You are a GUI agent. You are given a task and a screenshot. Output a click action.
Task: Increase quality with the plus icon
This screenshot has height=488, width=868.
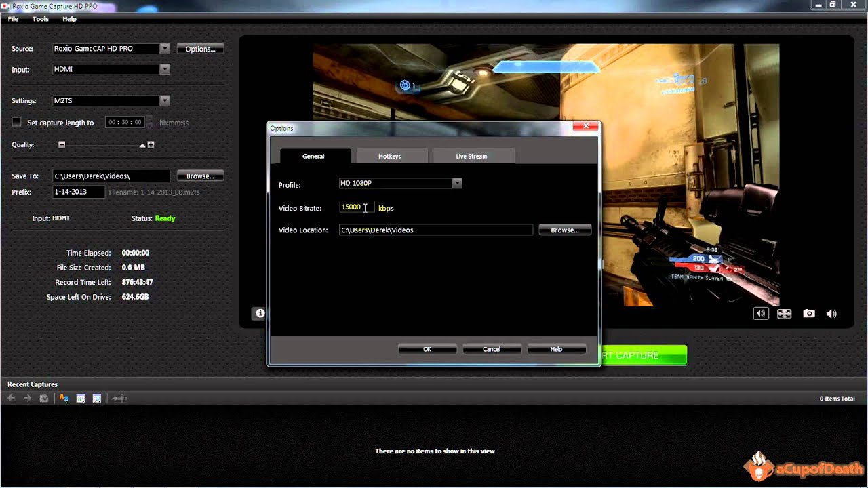click(x=151, y=144)
